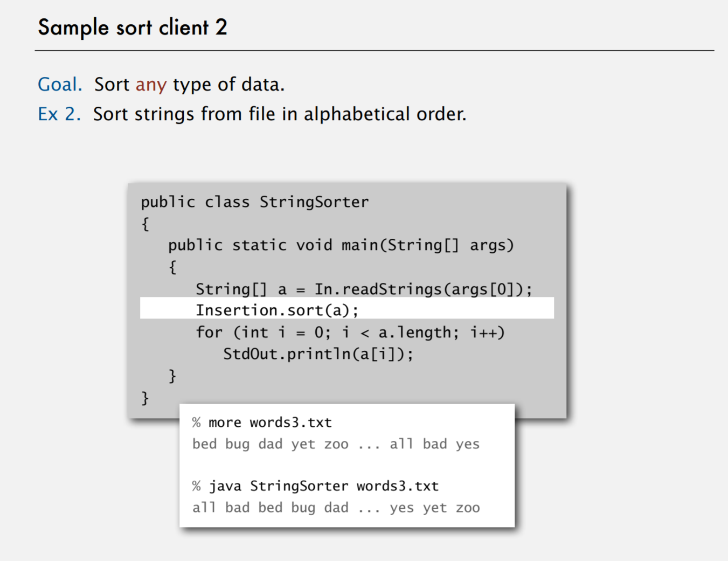Image resolution: width=728 pixels, height=561 pixels.
Task: Click the "StdOut.println(a[i]);" statement
Action: pyautogui.click(x=318, y=354)
